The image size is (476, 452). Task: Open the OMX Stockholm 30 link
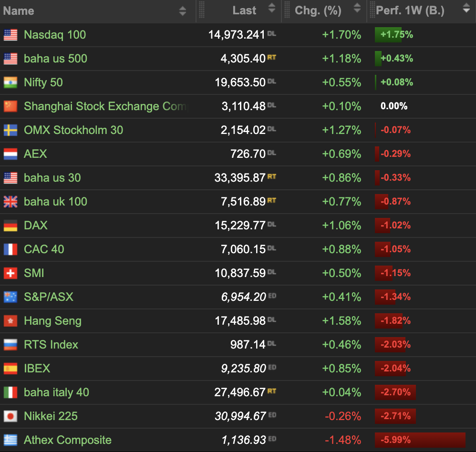[73, 130]
